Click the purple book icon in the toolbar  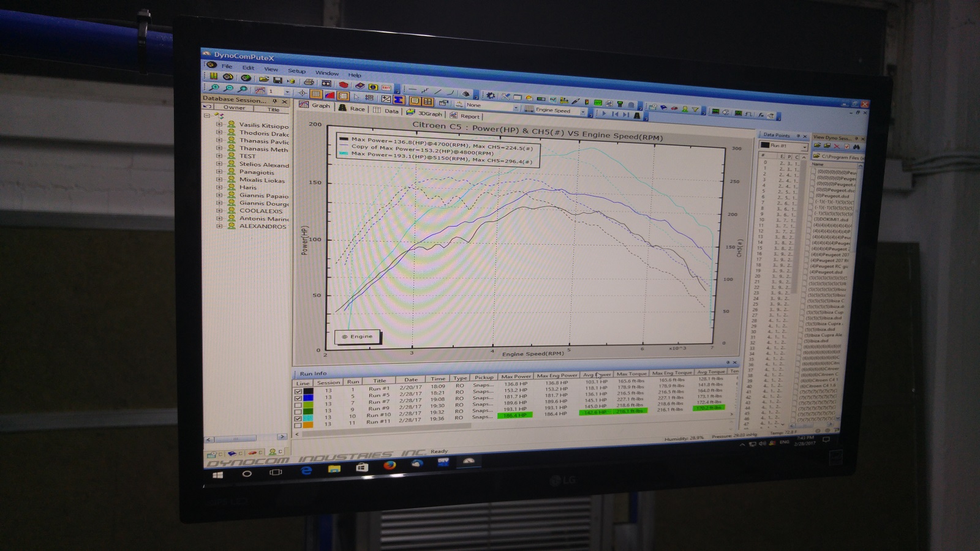pos(360,86)
